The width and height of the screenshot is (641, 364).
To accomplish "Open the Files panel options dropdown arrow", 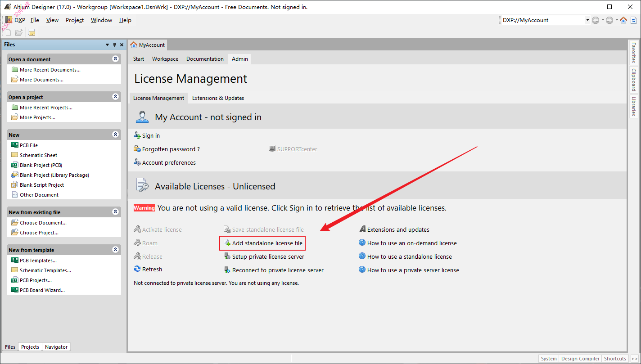I will 107,45.
